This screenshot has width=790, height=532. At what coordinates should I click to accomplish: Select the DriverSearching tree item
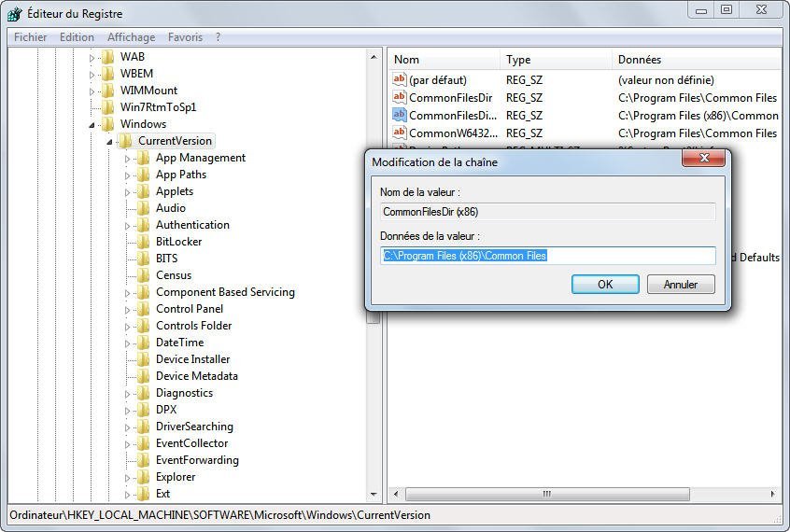194,427
